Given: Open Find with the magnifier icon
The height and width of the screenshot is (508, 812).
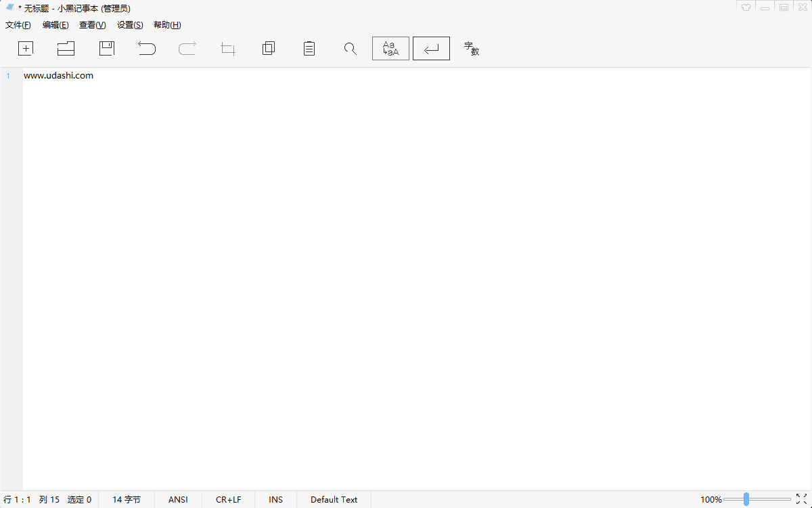Looking at the screenshot, I should [350, 49].
